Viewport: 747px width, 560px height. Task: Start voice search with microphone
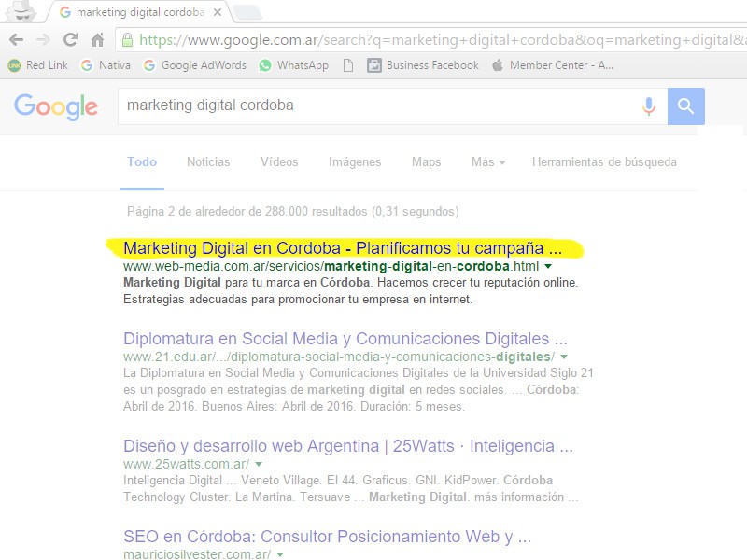[x=649, y=106]
